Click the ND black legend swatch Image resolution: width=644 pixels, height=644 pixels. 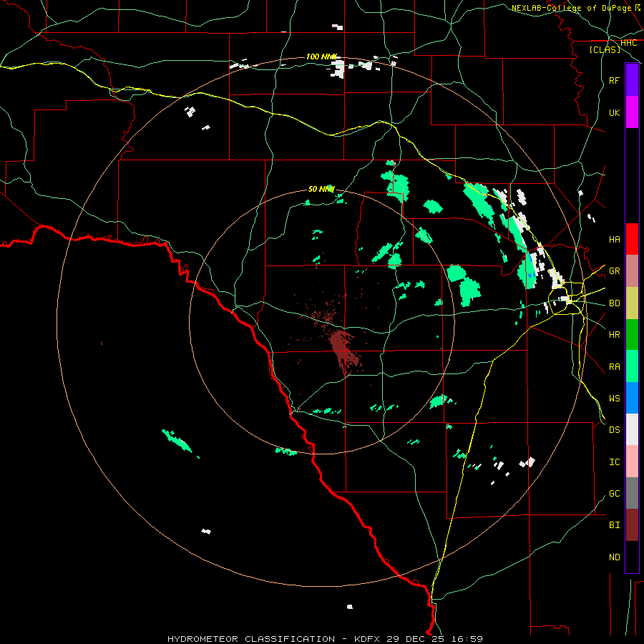[632, 557]
